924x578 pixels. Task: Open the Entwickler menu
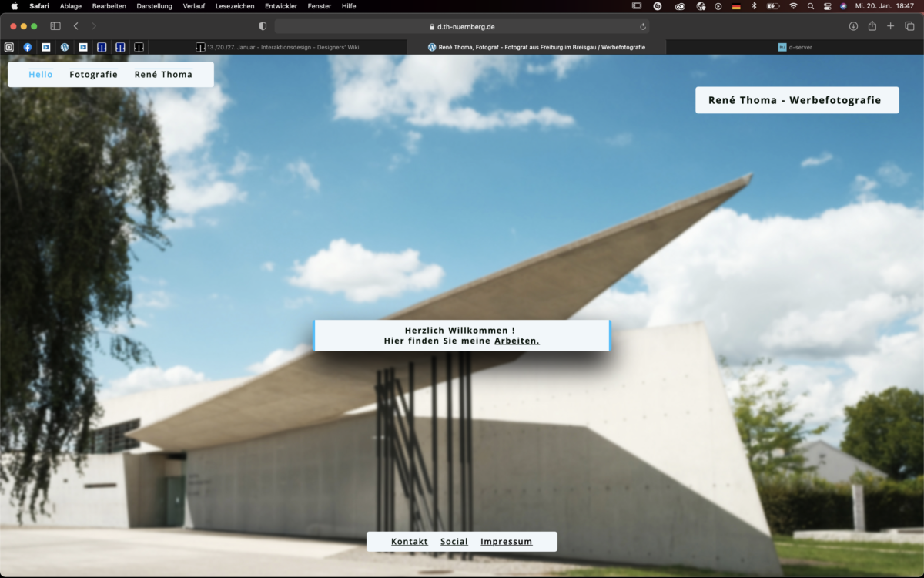pos(281,6)
